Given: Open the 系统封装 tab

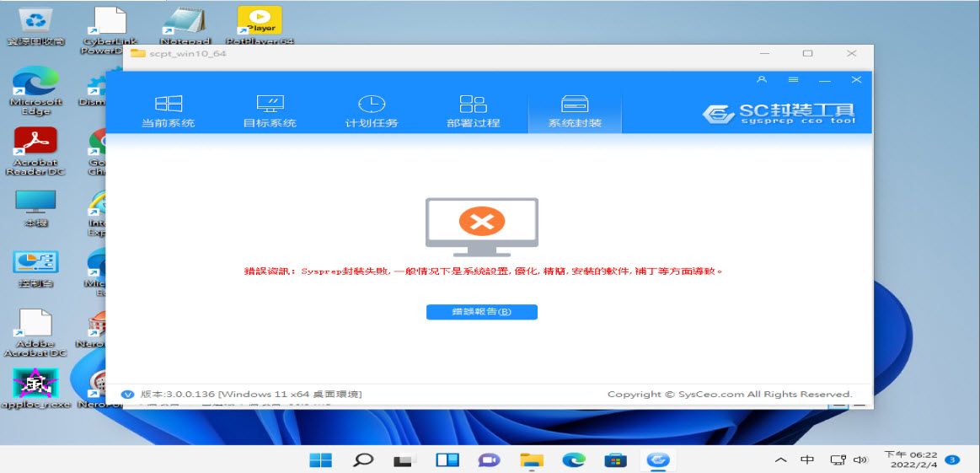Looking at the screenshot, I should 575,112.
